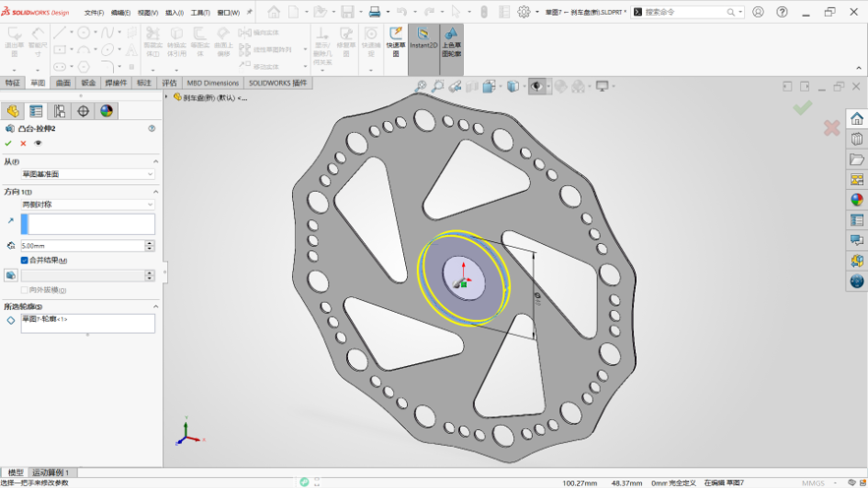Click the pin icon beside menus
The image size is (868, 488).
250,12
